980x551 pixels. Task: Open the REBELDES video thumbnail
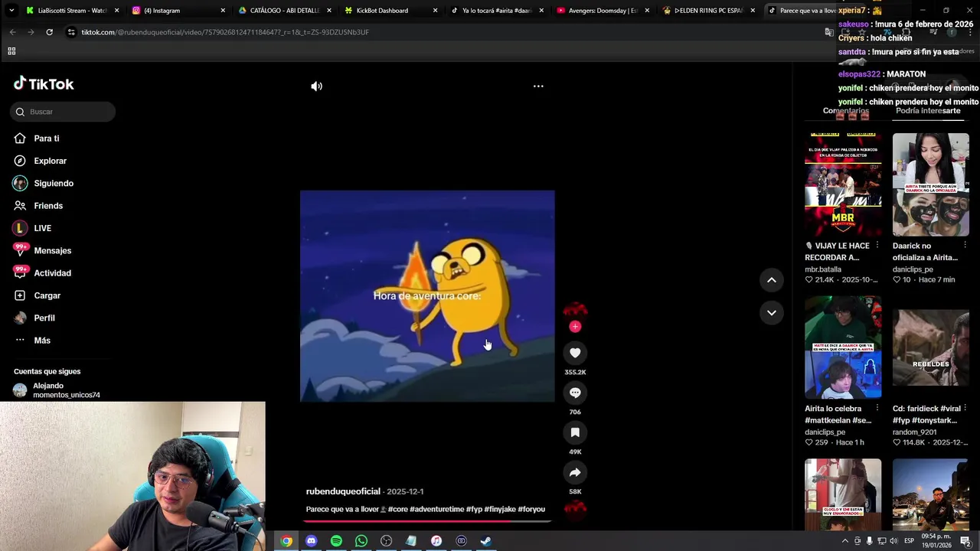click(x=930, y=347)
